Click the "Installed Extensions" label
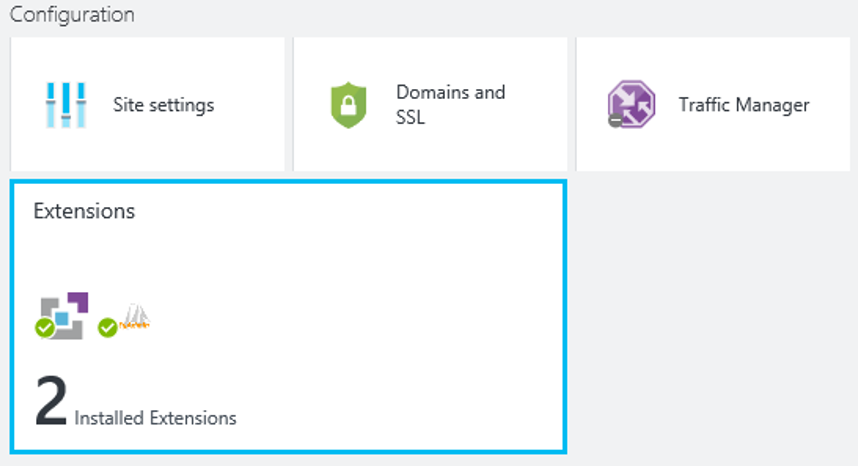 tap(156, 418)
